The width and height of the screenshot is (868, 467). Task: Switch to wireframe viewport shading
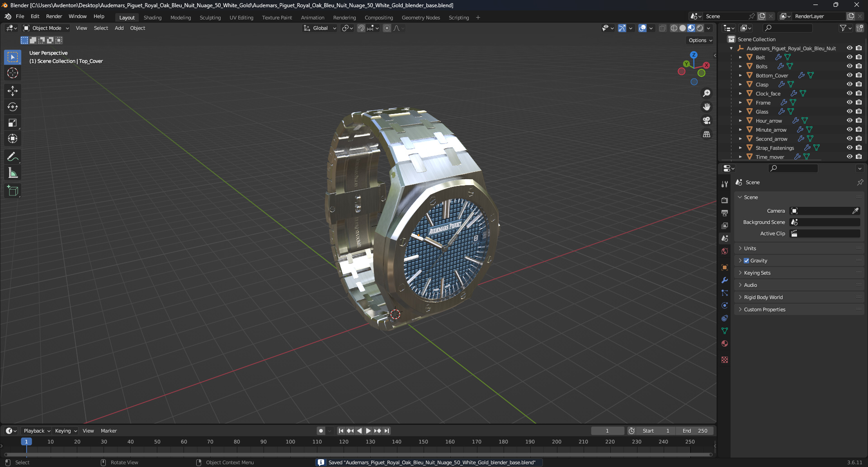(x=674, y=28)
